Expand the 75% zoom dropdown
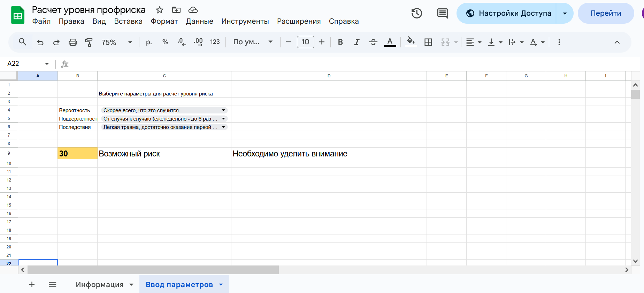The width and height of the screenshot is (644, 293). 130,43
